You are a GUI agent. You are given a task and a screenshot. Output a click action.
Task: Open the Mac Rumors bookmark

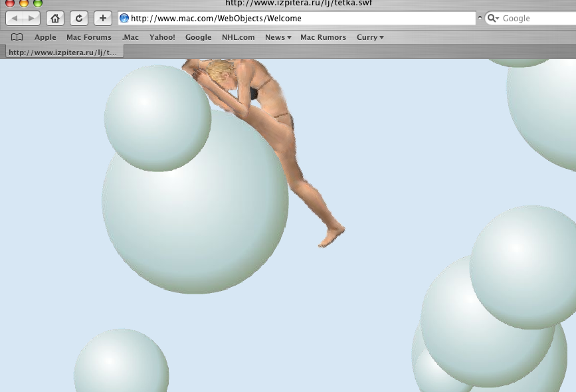pos(324,37)
